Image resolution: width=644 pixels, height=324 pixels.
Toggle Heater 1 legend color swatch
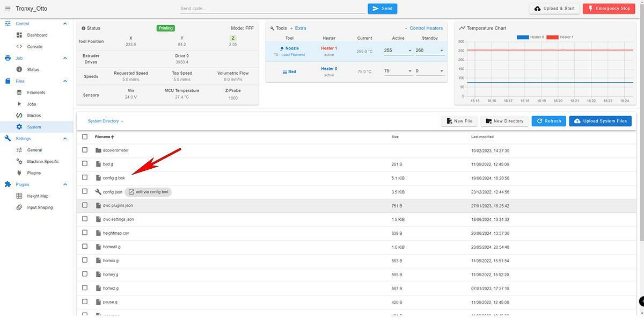(552, 37)
